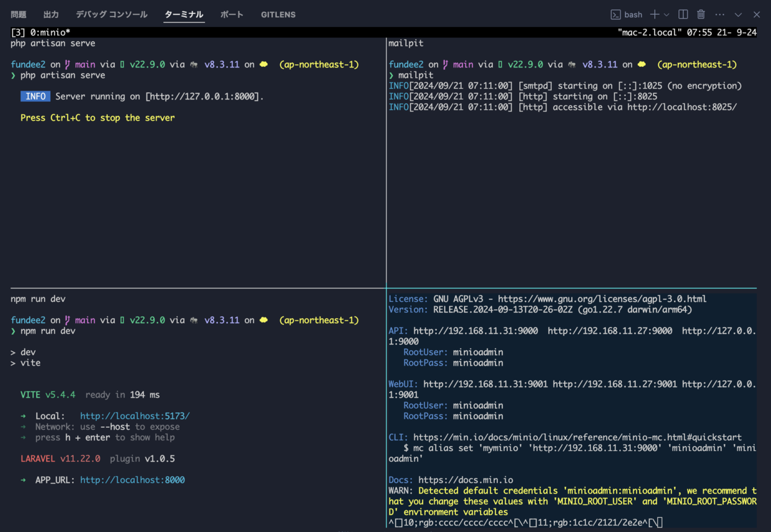Click the '[smtpd] starting on [::]:1025' log line
Image resolution: width=771 pixels, height=532 pixels.
click(x=565, y=86)
